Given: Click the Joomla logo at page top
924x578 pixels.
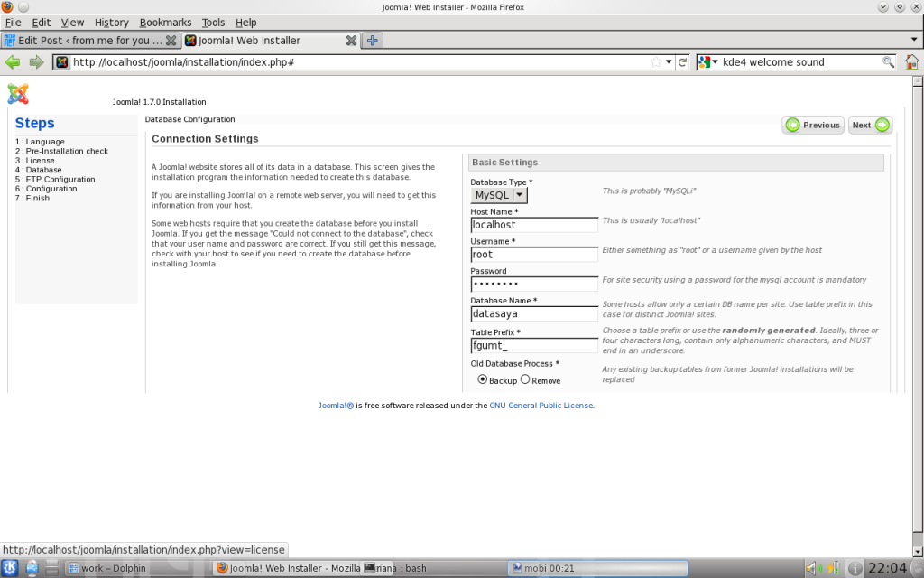Looking at the screenshot, I should pyautogui.click(x=18, y=94).
